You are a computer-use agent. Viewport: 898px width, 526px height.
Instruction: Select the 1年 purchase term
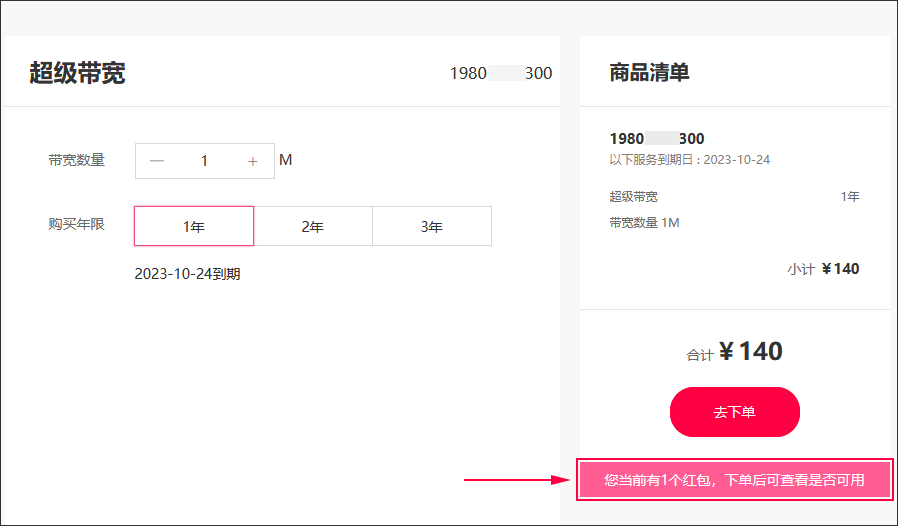[x=194, y=226]
